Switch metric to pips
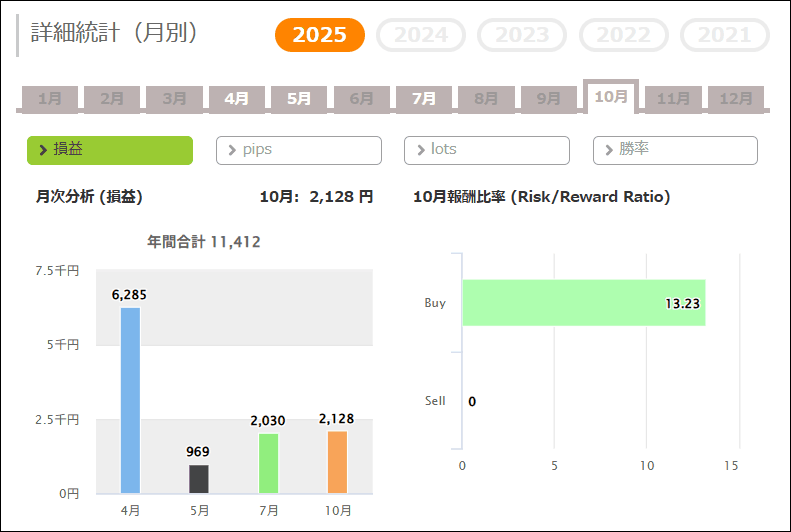This screenshot has height=532, width=791. [x=299, y=150]
